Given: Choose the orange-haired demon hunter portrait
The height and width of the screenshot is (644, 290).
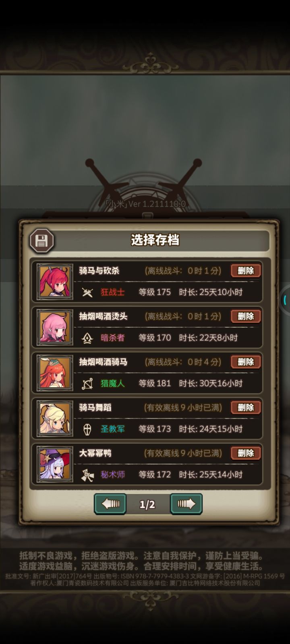Looking at the screenshot, I should (55, 373).
